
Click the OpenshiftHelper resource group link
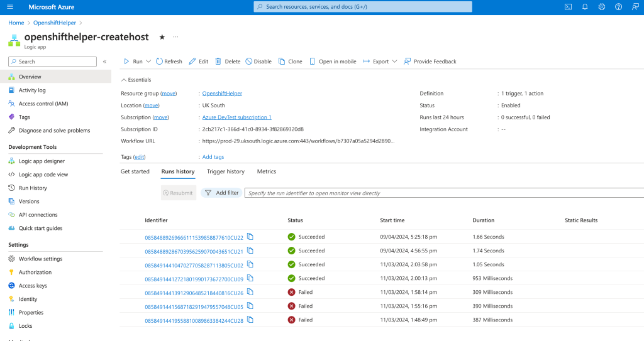click(222, 94)
